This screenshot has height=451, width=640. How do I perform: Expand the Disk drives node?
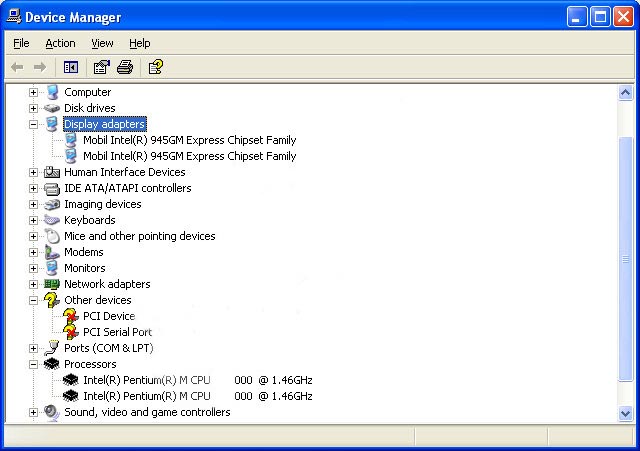[33, 108]
